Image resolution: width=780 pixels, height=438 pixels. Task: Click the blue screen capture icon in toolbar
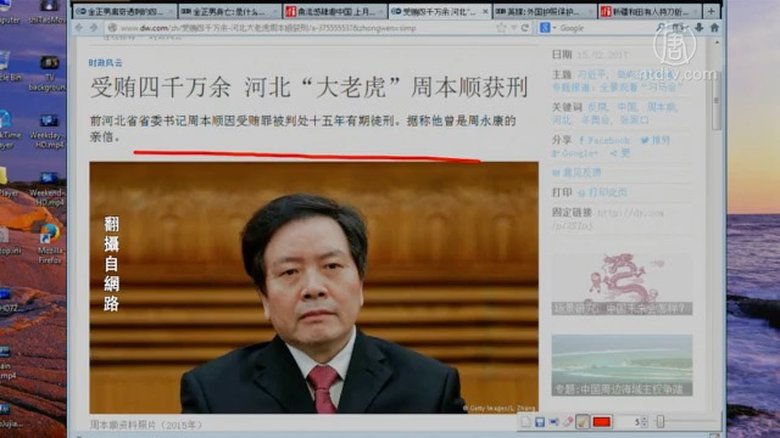(553, 422)
